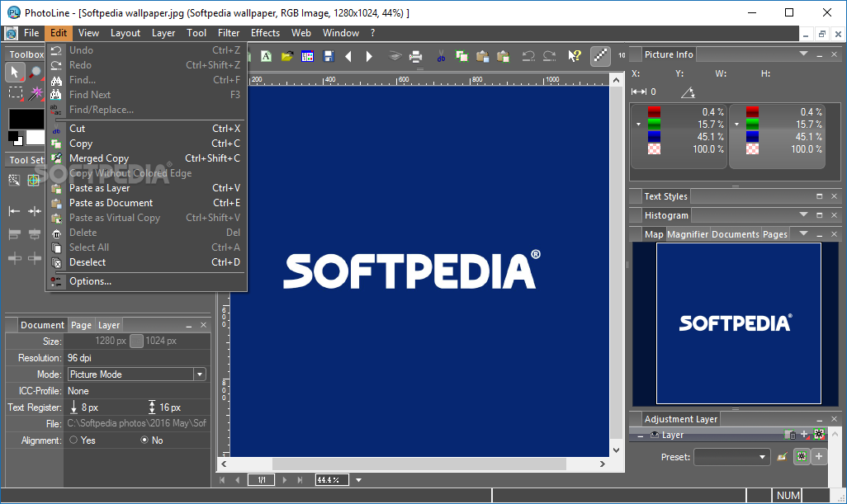The image size is (847, 504).
Task: Click the scissors cut icon in toolbar
Action: pyautogui.click(x=441, y=56)
